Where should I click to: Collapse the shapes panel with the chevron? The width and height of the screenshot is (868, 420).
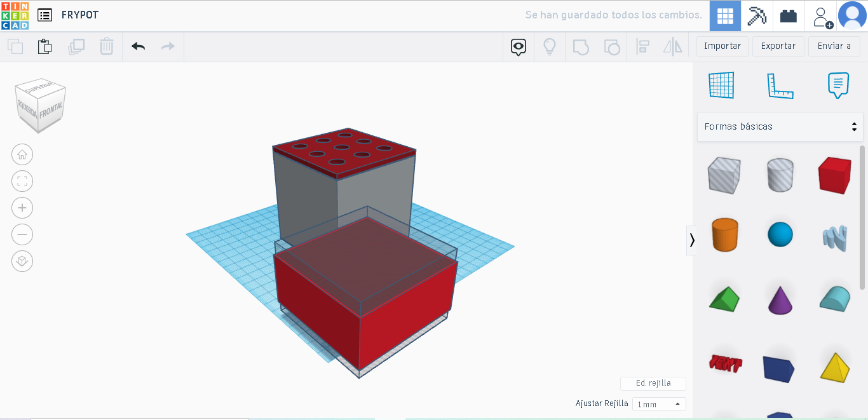(691, 240)
